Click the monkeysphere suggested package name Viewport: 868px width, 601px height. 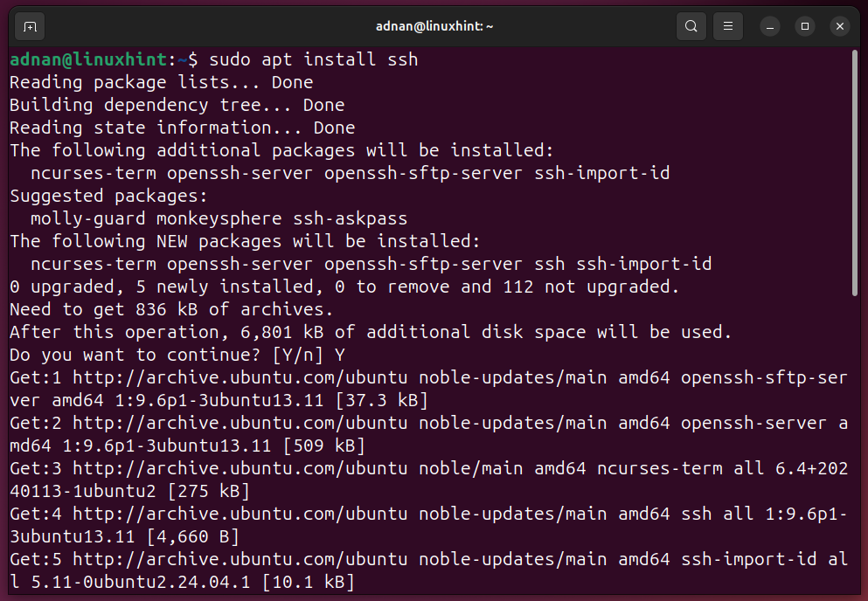pyautogui.click(x=219, y=219)
